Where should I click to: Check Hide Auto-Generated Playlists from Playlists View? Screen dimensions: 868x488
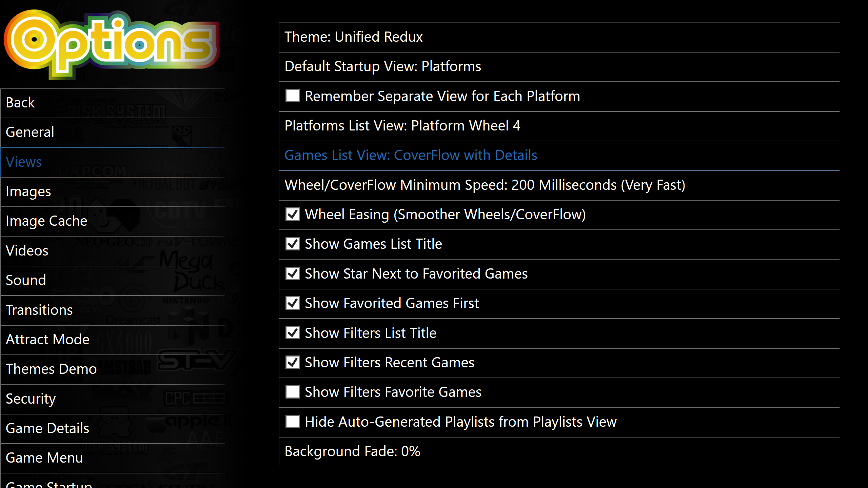292,422
